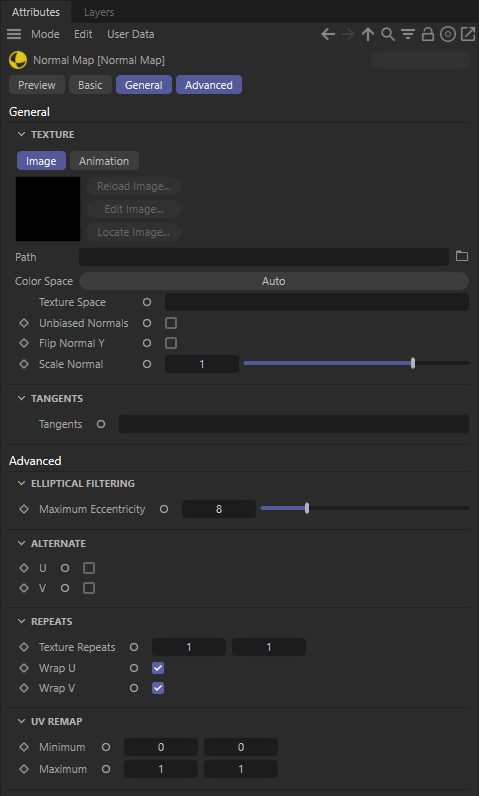The width and height of the screenshot is (479, 796).
Task: Open the User Data menu
Action: [x=130, y=35]
